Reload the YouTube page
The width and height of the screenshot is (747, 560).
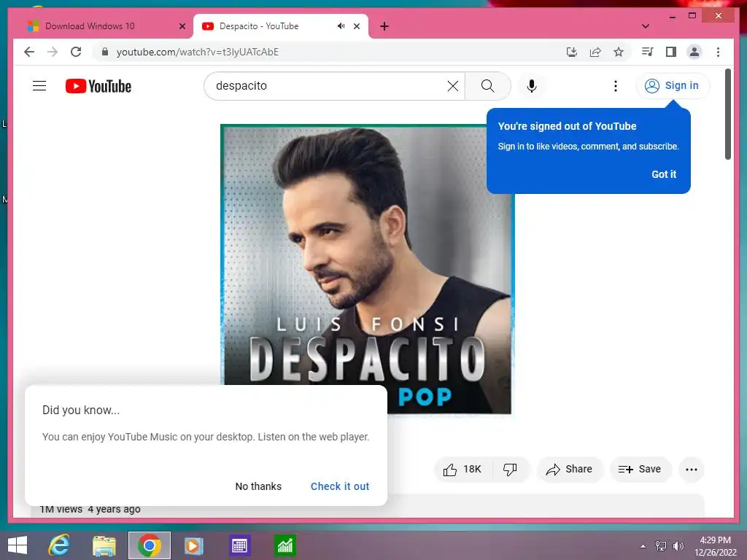76,52
